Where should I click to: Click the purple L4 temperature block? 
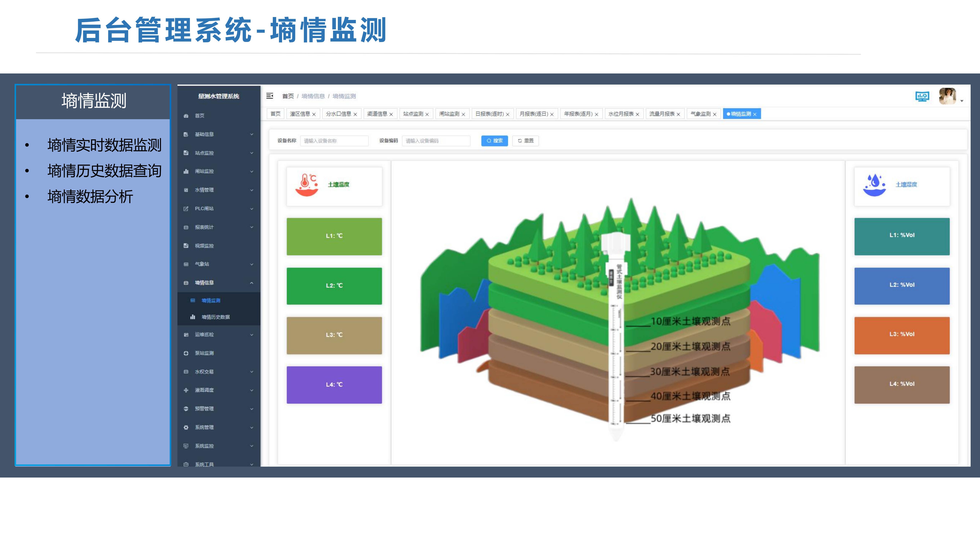[334, 385]
